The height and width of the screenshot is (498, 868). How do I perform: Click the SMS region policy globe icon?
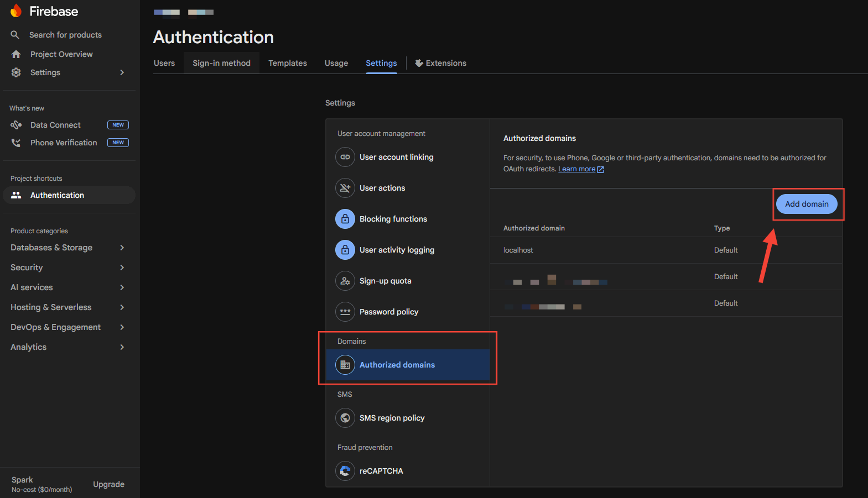click(x=345, y=418)
